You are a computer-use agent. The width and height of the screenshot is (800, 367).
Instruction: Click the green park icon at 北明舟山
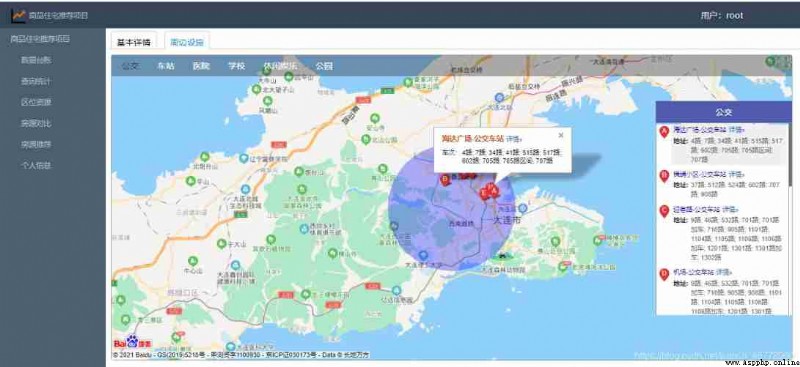tap(204, 156)
